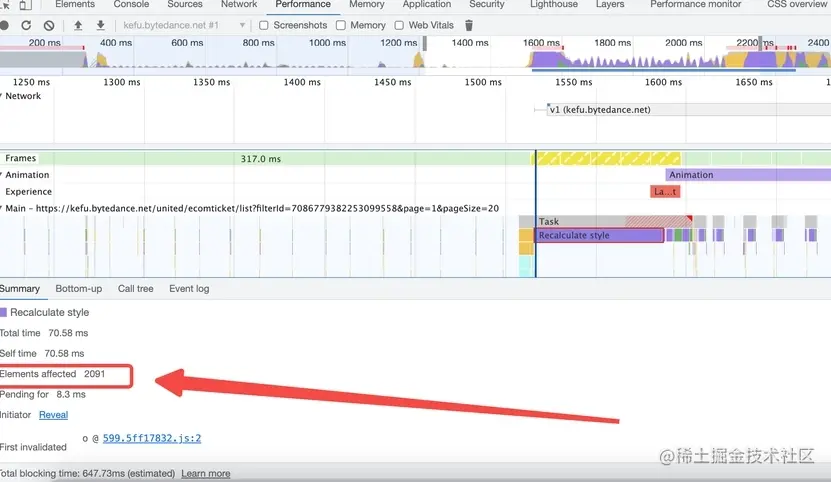Open the top Memory panel tab
The width and height of the screenshot is (831, 482).
pos(367,4)
